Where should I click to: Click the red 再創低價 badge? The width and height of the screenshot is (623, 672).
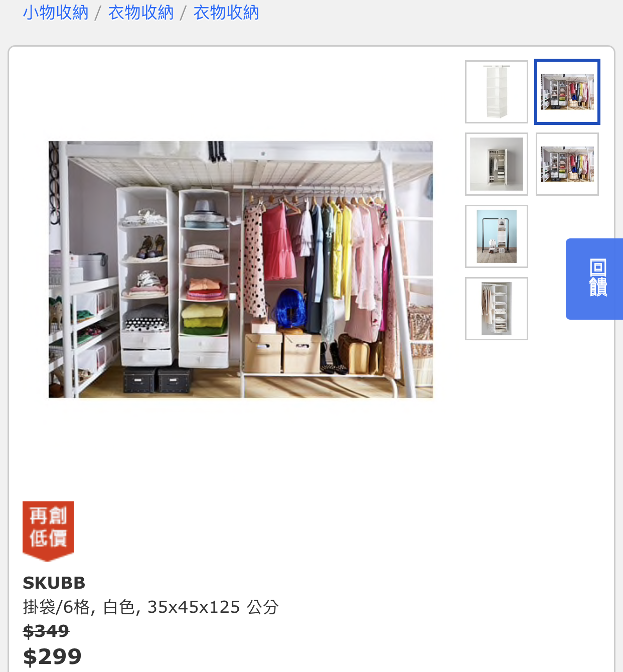pyautogui.click(x=48, y=531)
